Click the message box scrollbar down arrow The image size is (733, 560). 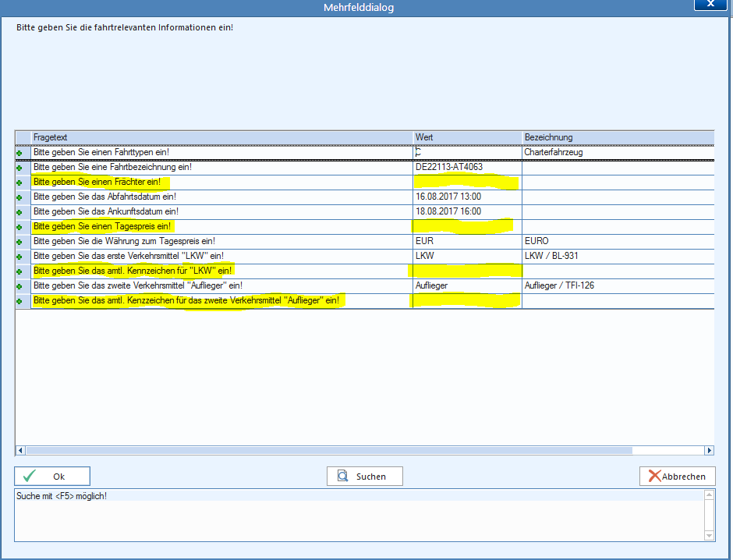tap(709, 536)
